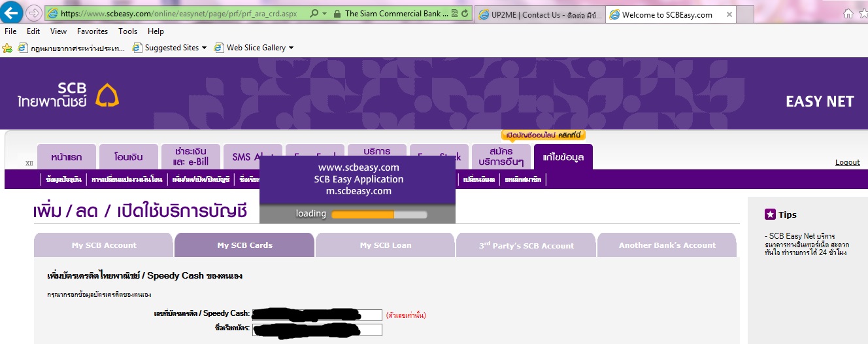This screenshot has width=868, height=344.
Task: Click the SCB ไทยพาณิชย์ logo
Action: click(68, 95)
